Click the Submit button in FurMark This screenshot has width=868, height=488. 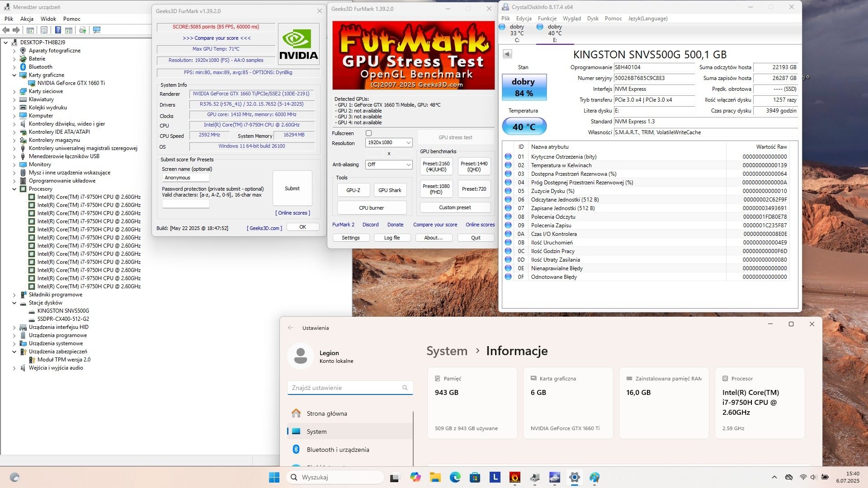coord(292,188)
